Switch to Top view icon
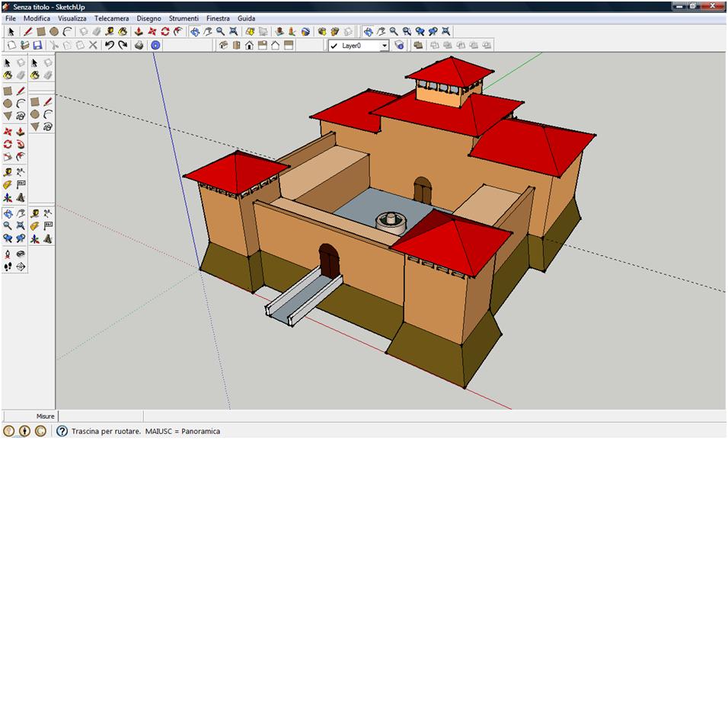The width and height of the screenshot is (728, 702). pyautogui.click(x=236, y=45)
